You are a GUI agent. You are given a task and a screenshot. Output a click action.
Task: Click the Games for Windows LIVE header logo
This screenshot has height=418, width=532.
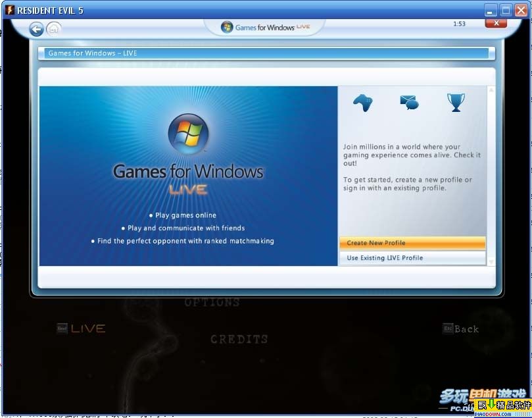[x=265, y=27]
